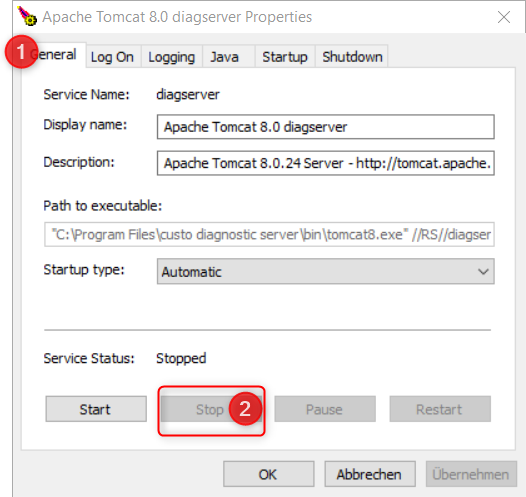526x497 pixels.
Task: Click the Restart service button
Action: pos(440,409)
